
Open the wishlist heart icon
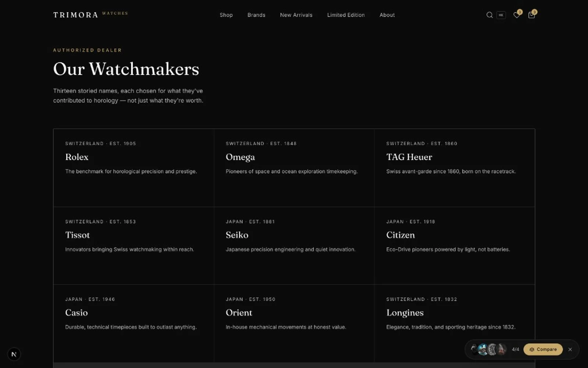[x=517, y=15]
